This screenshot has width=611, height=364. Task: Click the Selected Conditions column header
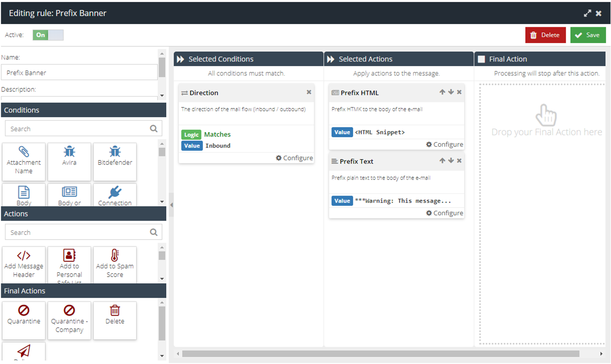248,59
